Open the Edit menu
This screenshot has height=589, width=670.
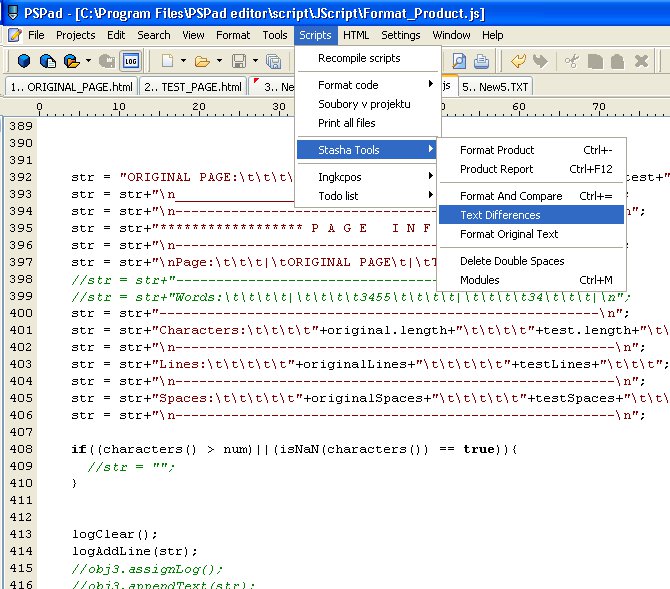[116, 35]
